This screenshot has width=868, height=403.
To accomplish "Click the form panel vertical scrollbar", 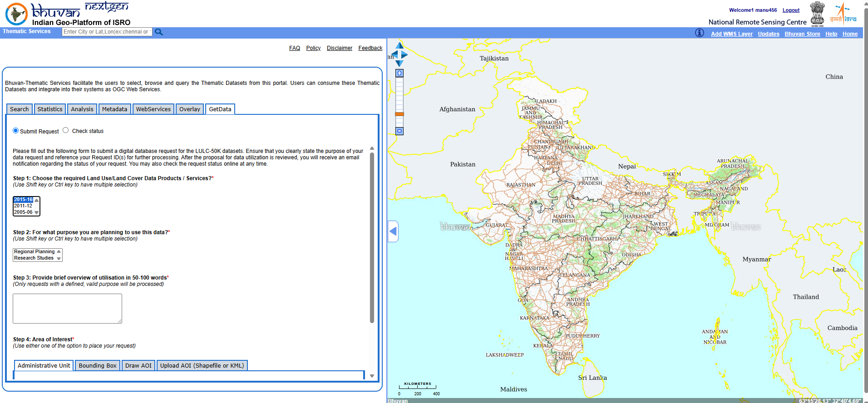I will pyautogui.click(x=372, y=237).
